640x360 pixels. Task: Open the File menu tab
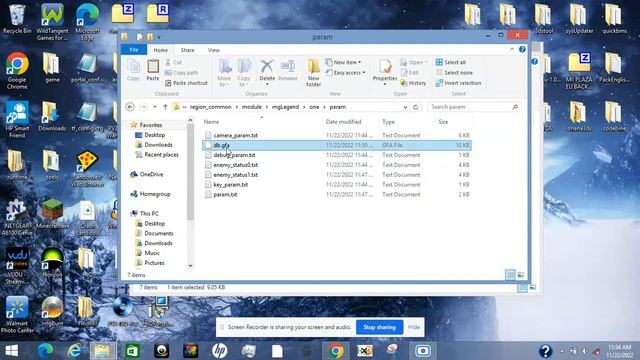point(134,50)
